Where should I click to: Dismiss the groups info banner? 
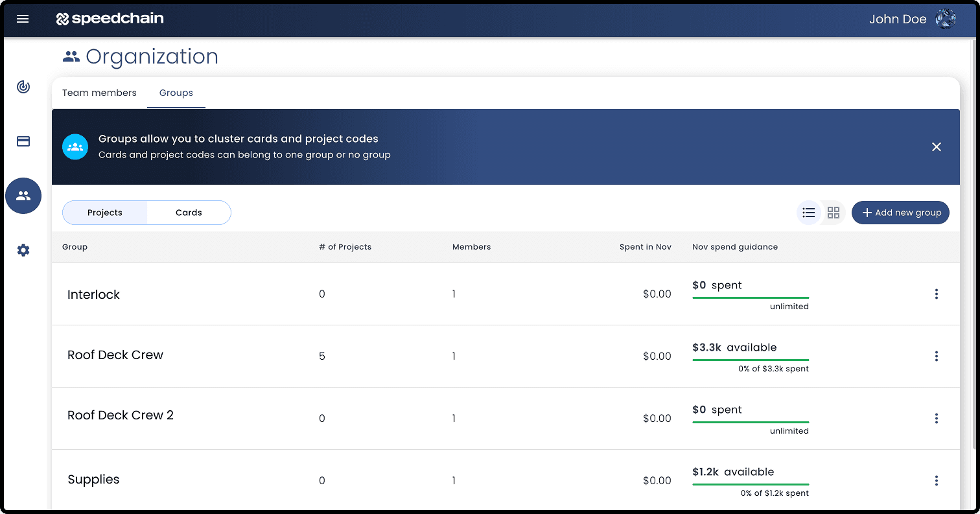[937, 147]
